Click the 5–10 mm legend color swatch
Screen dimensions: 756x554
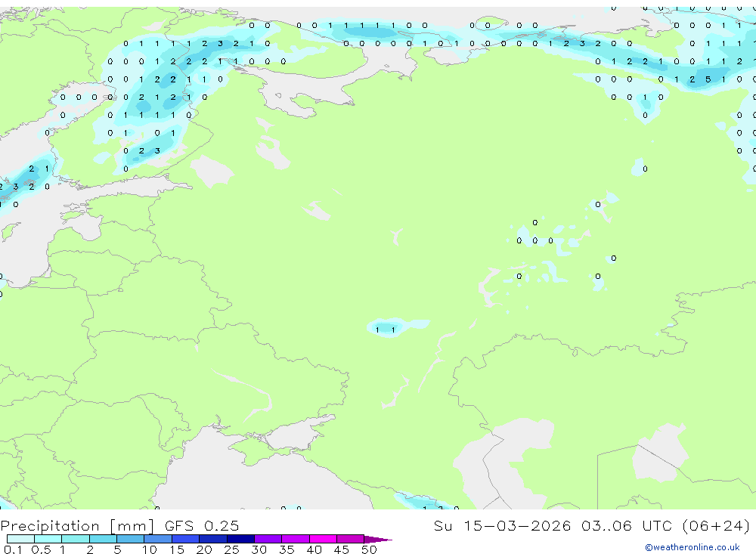[x=131, y=539]
